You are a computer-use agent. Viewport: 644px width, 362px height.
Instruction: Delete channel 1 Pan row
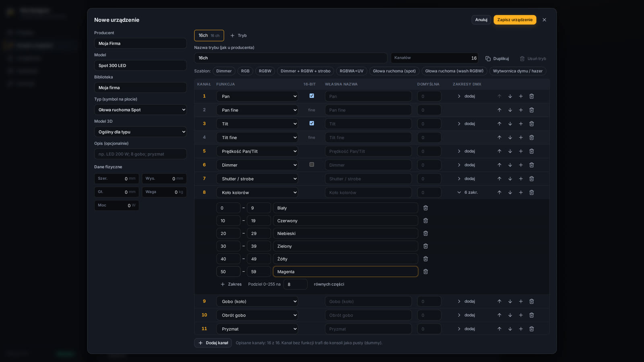coord(531,96)
